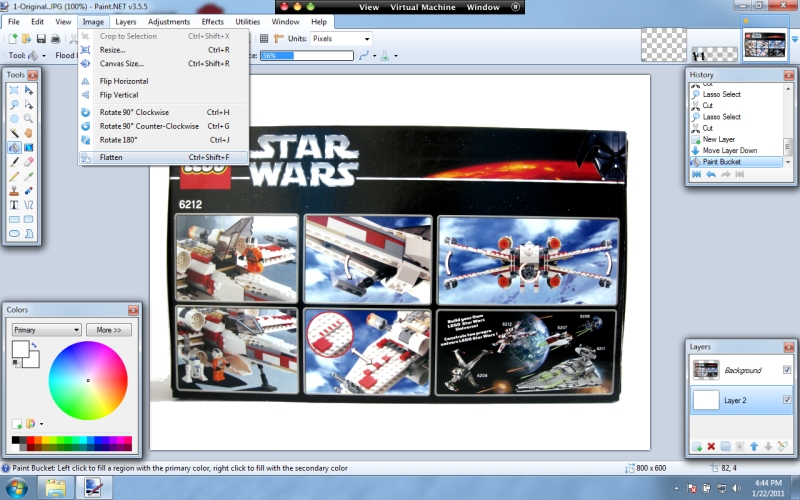Open the Layers menu in menu bar
This screenshot has width=800, height=500.
click(x=126, y=22)
